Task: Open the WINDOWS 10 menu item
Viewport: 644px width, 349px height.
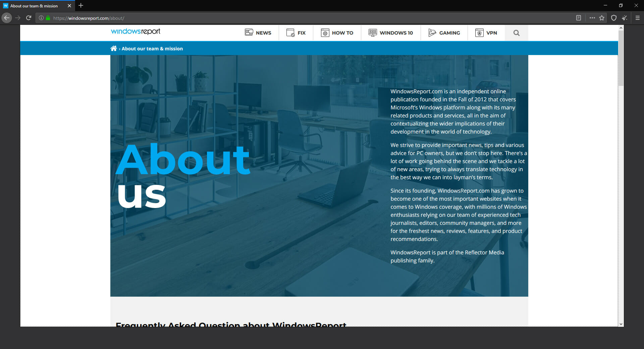Action: (396, 33)
